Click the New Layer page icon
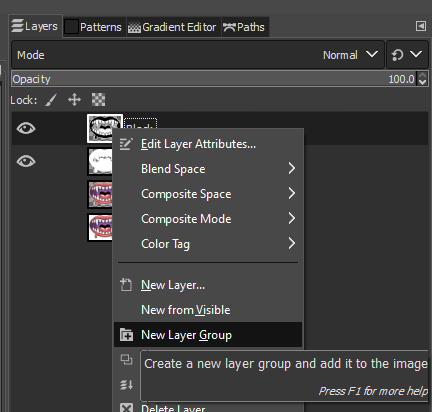432x412 pixels. pyautogui.click(x=126, y=285)
